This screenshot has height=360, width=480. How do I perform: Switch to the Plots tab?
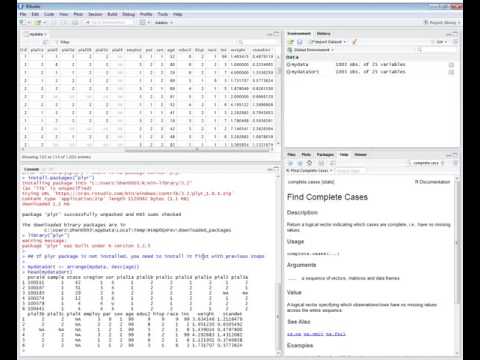click(306, 155)
